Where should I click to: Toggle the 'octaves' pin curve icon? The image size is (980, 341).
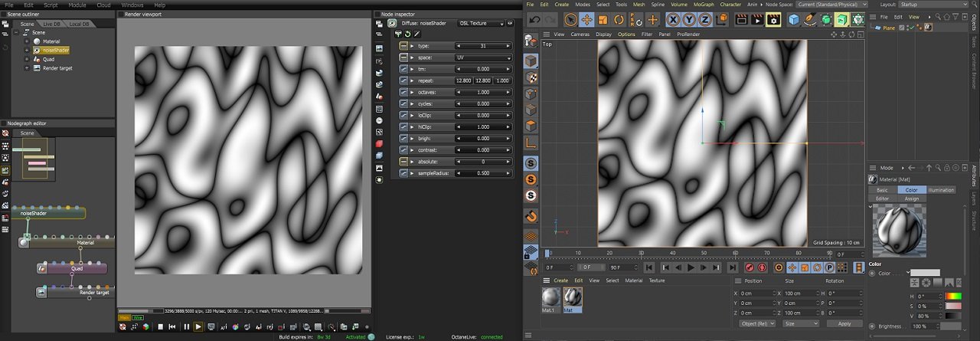click(403, 92)
